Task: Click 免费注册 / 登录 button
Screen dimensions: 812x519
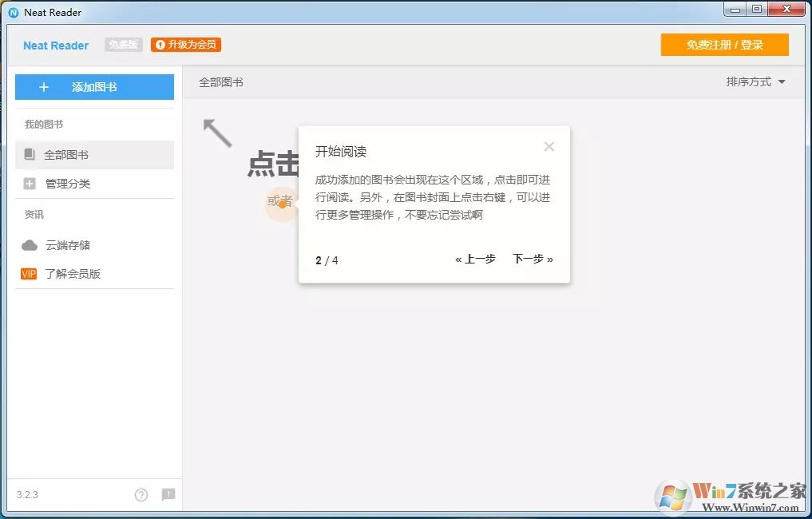Action: (x=724, y=45)
